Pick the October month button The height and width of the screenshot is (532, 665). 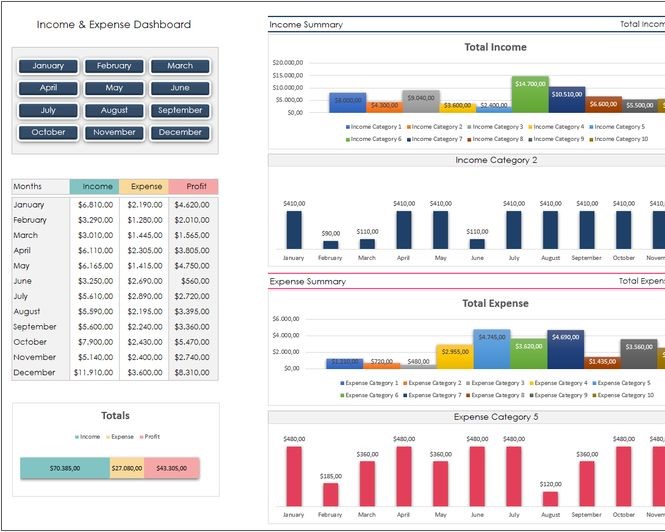click(x=48, y=132)
